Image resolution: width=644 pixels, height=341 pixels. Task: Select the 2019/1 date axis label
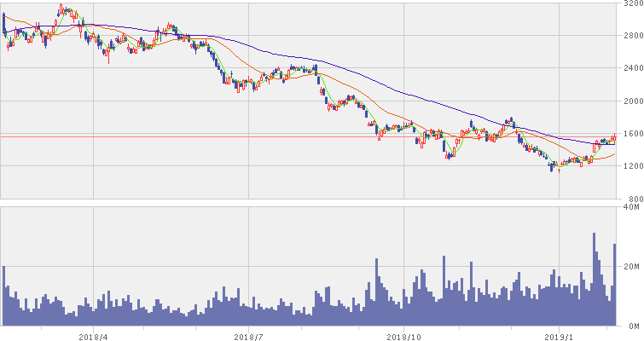[559, 335]
